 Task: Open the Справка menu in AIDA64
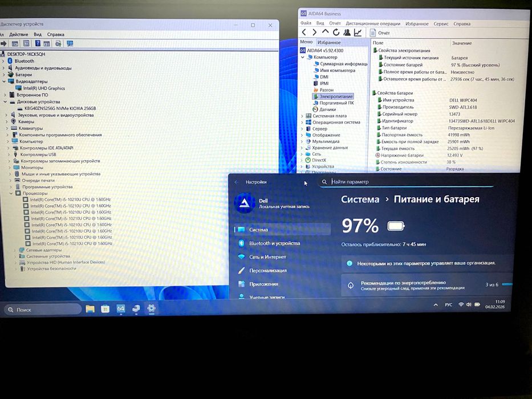pos(462,24)
